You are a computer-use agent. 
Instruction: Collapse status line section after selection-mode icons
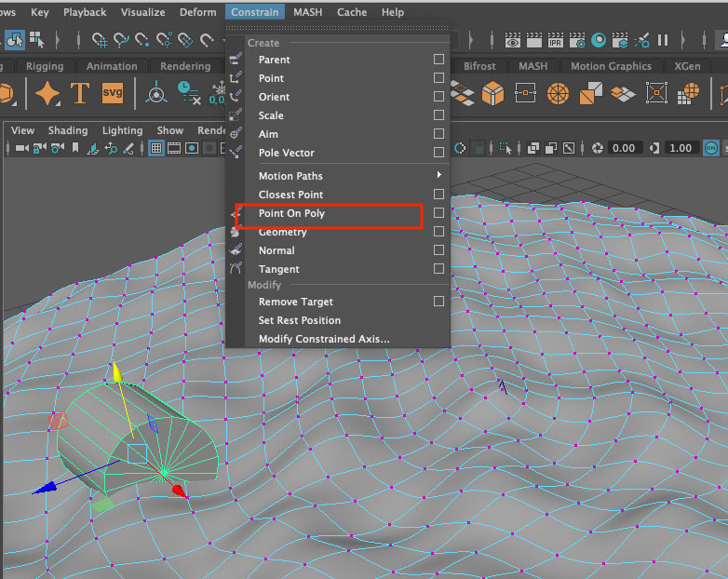tap(58, 40)
